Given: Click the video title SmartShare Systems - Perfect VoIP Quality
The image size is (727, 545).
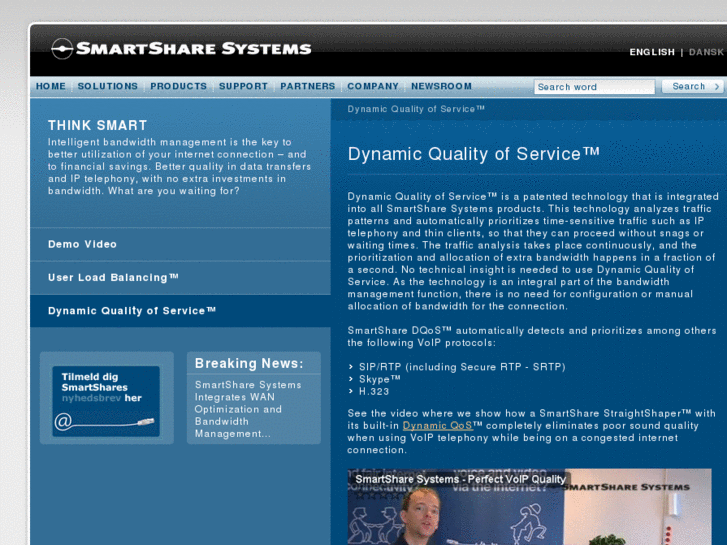Looking at the screenshot, I should point(460,480).
